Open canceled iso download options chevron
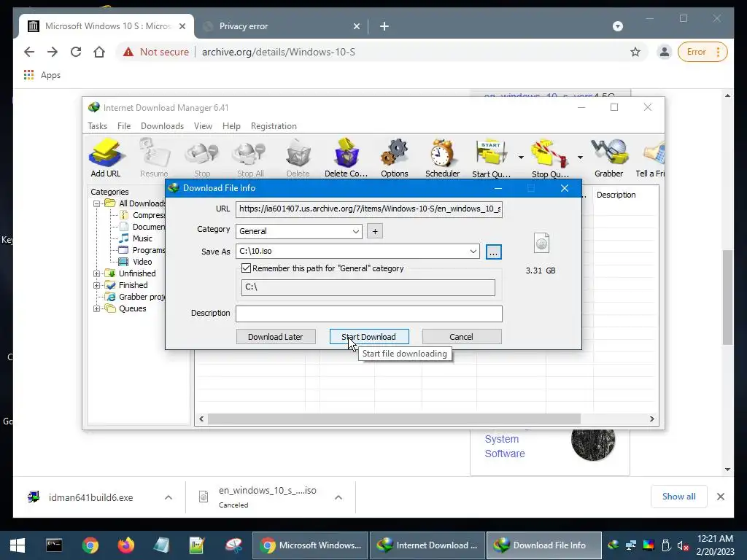Image resolution: width=747 pixels, height=560 pixels. [338, 497]
